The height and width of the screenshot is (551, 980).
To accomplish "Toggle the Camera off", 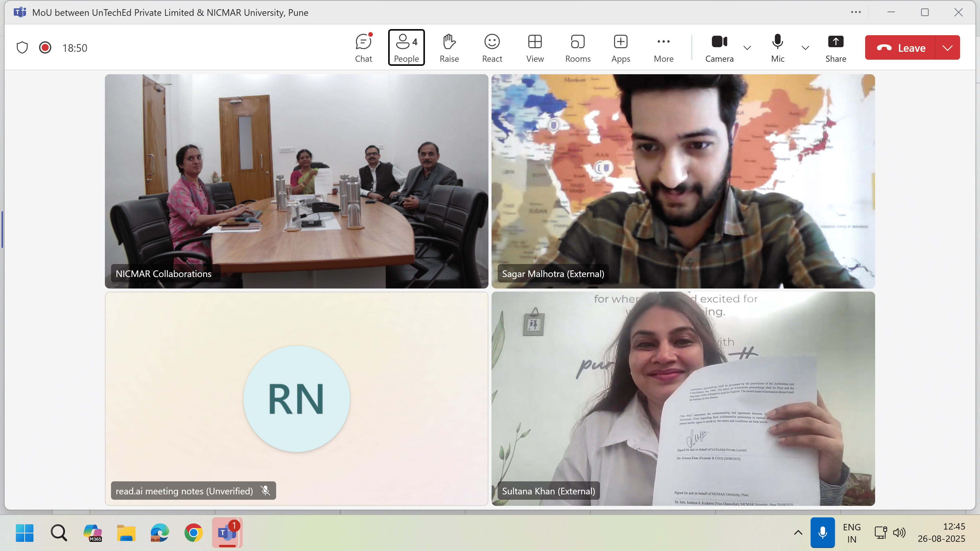I will click(719, 47).
